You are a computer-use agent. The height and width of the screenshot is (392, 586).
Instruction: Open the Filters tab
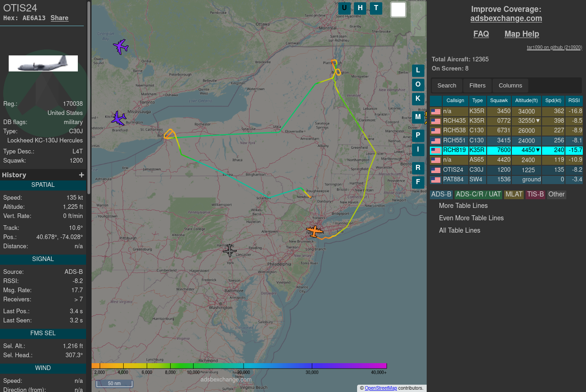tap(477, 86)
